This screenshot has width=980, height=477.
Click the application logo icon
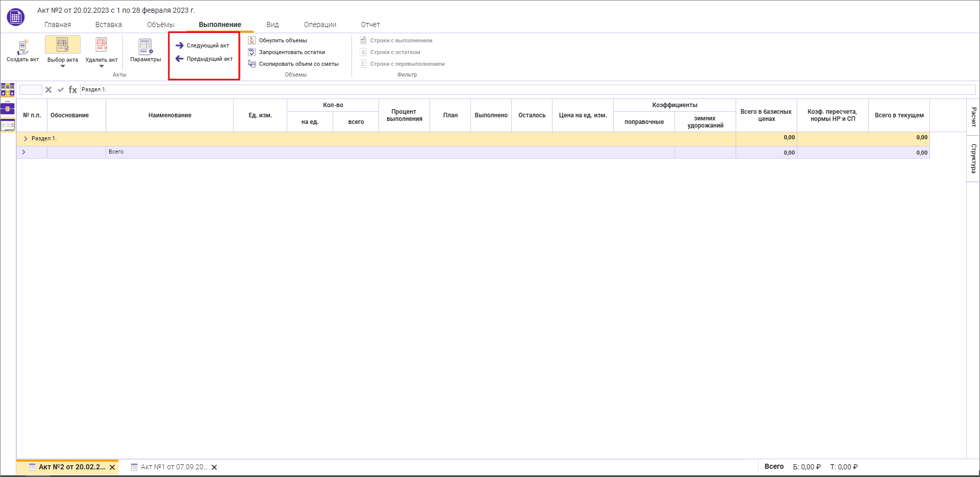[x=15, y=17]
